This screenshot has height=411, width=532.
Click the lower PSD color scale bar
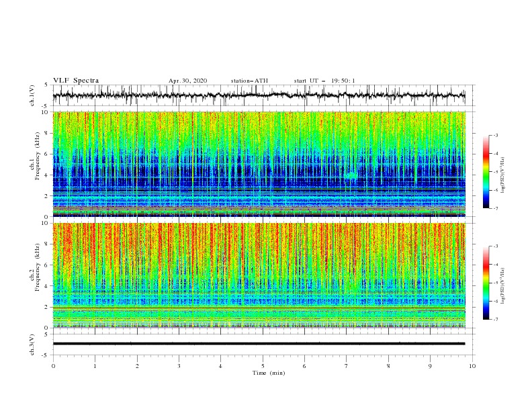coord(486,283)
